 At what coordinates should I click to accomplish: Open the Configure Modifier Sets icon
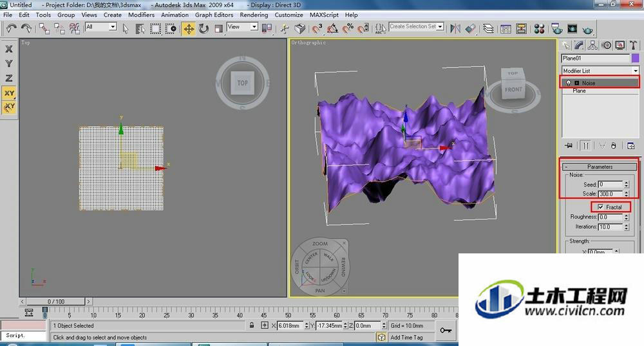coord(631,145)
